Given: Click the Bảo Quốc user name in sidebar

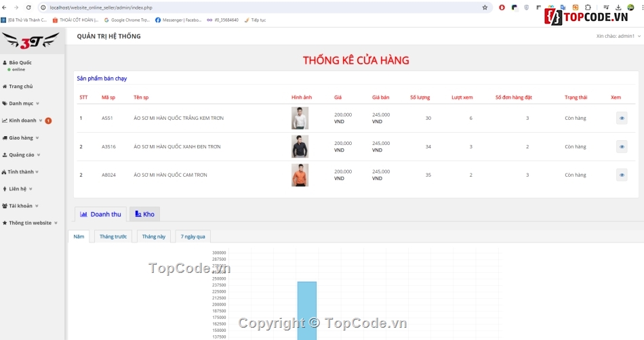Looking at the screenshot, I should (x=20, y=63).
